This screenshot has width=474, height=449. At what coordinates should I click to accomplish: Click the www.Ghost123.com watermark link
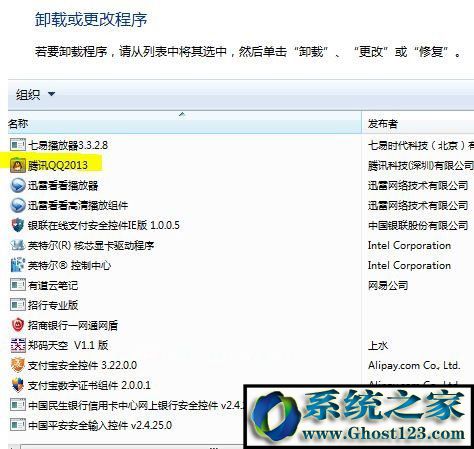point(383,434)
